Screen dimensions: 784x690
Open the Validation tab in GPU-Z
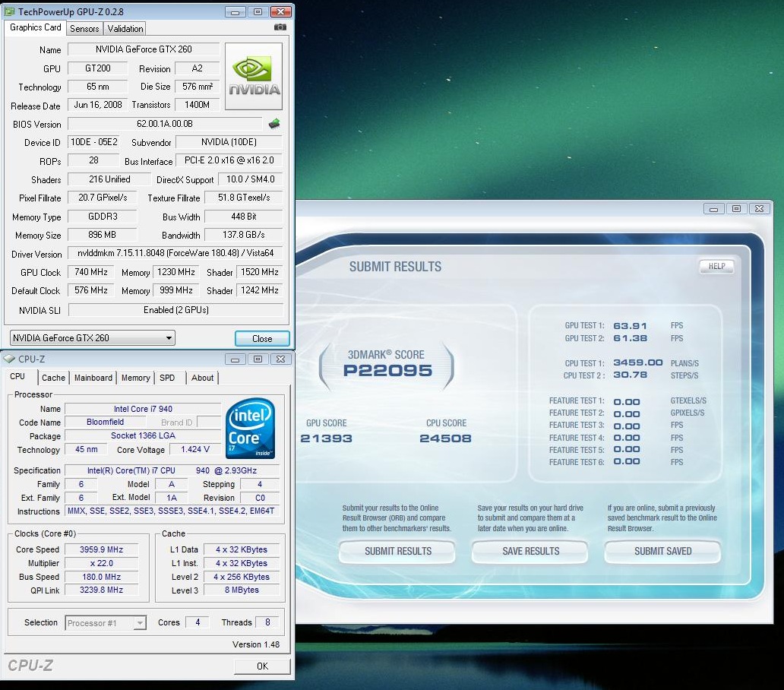pos(125,29)
